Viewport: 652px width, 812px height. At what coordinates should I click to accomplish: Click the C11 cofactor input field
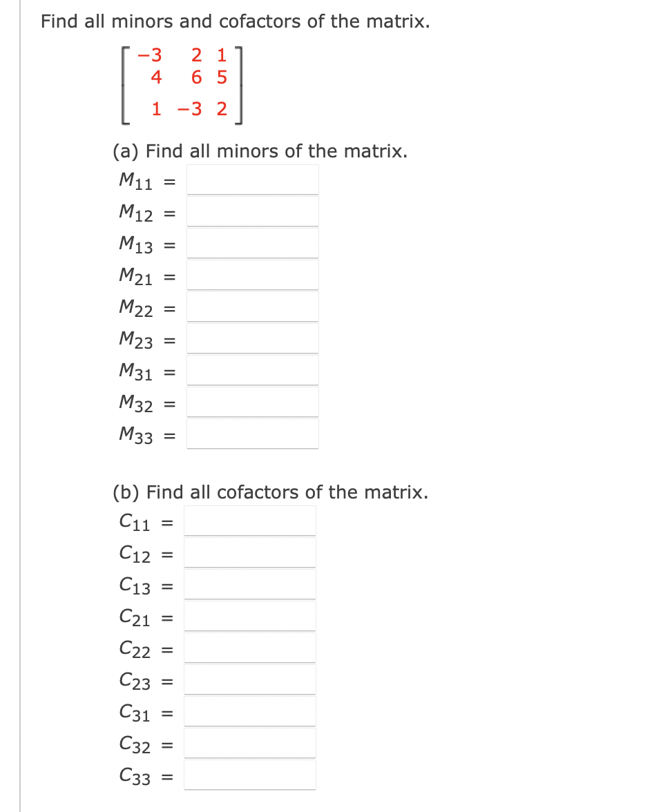pyautogui.click(x=250, y=521)
